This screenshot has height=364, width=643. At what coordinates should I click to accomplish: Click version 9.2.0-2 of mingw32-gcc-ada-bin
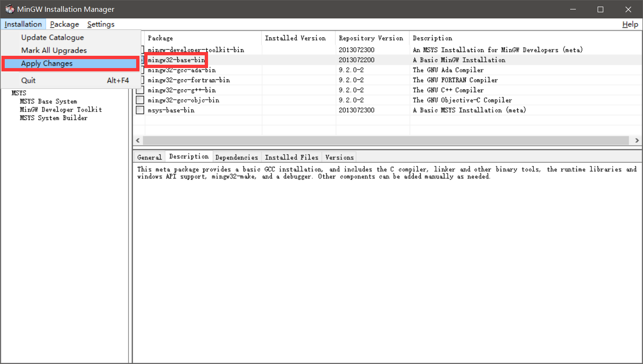tap(351, 70)
